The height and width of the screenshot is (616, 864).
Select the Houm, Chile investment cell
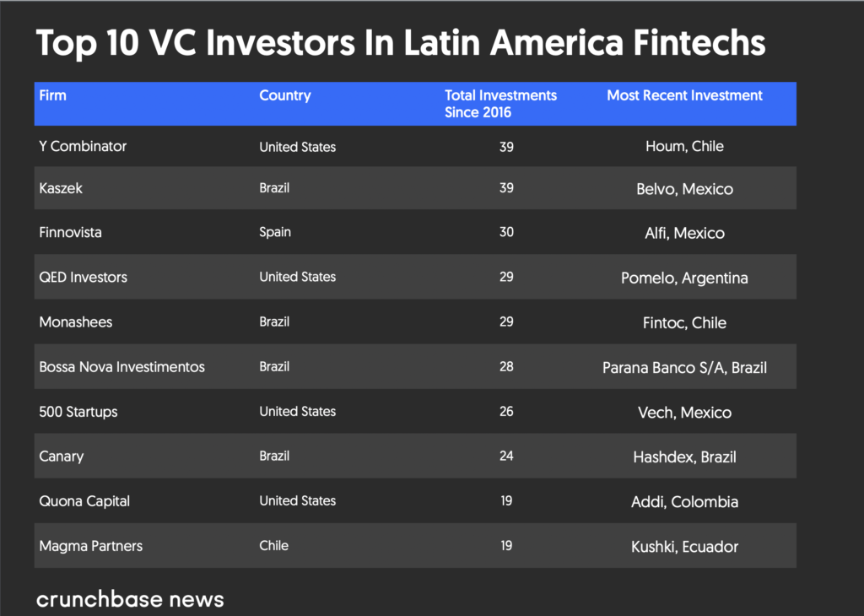click(x=684, y=146)
